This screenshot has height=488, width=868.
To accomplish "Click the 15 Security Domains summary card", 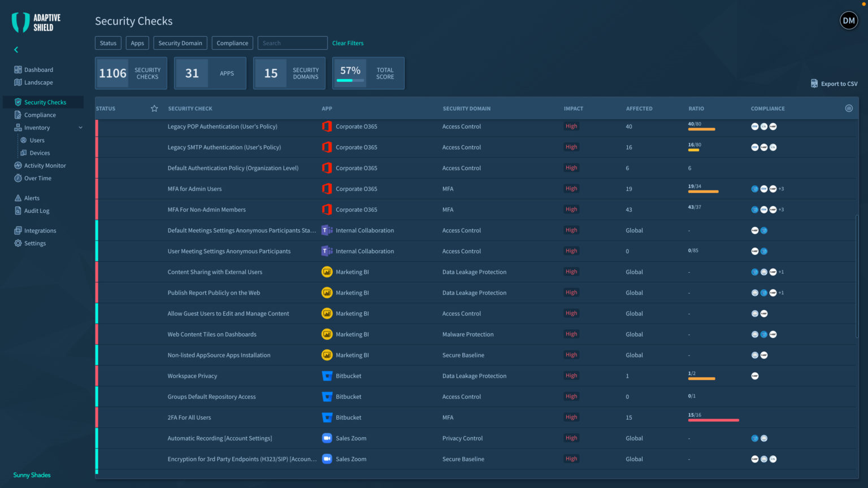I will (289, 73).
